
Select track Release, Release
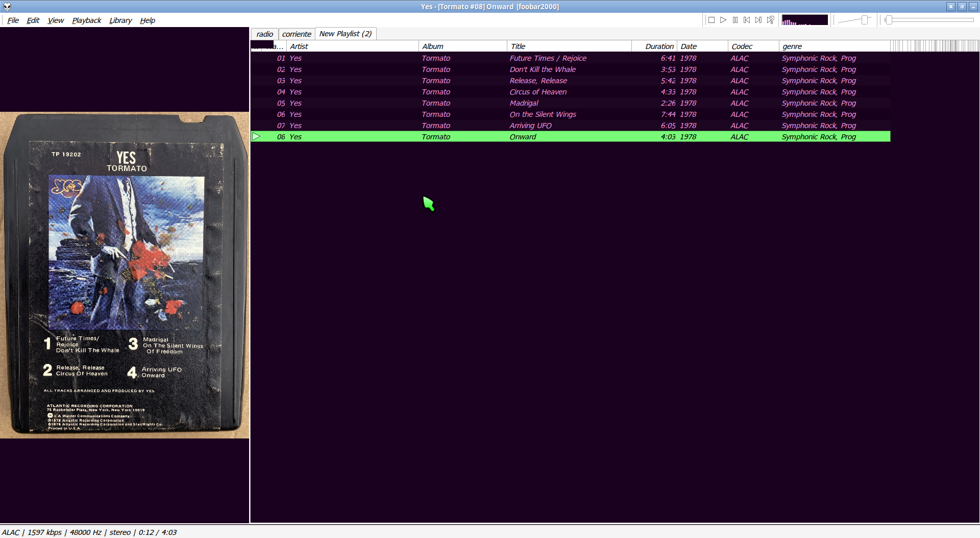point(571,81)
